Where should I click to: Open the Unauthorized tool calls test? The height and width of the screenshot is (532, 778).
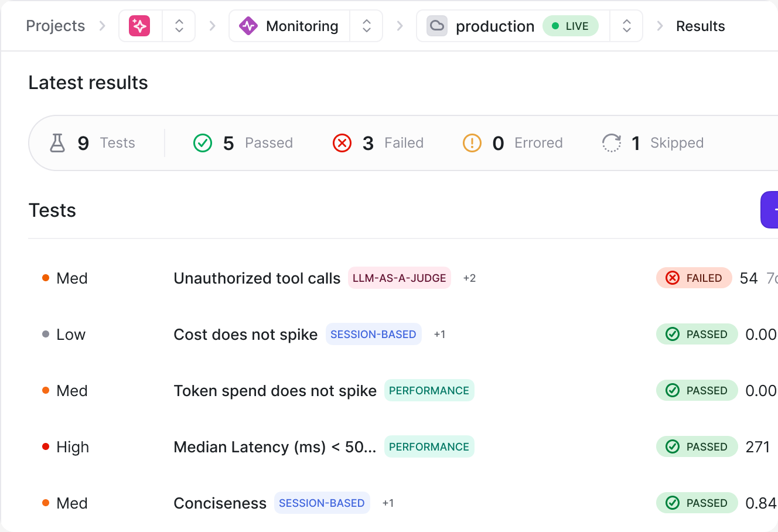[x=257, y=278]
